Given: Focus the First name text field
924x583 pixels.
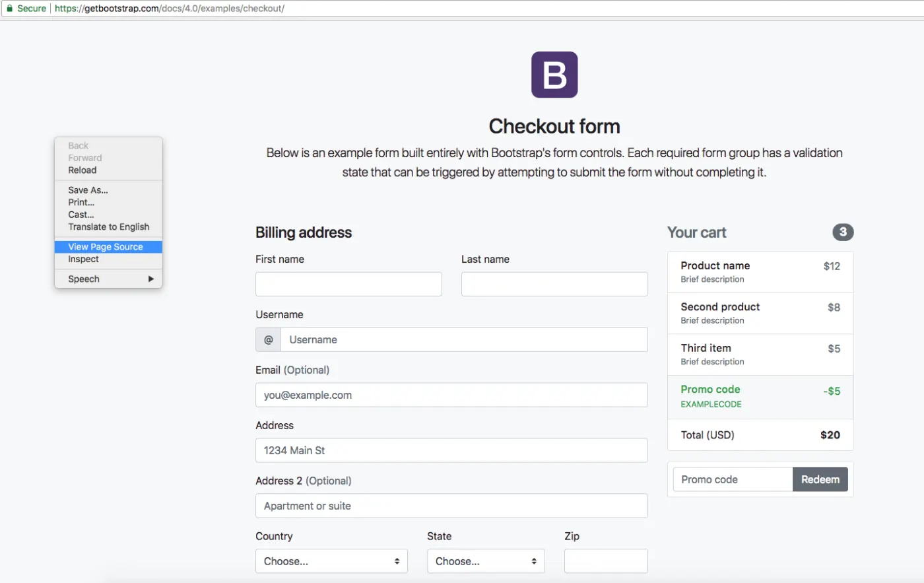Looking at the screenshot, I should click(x=348, y=284).
